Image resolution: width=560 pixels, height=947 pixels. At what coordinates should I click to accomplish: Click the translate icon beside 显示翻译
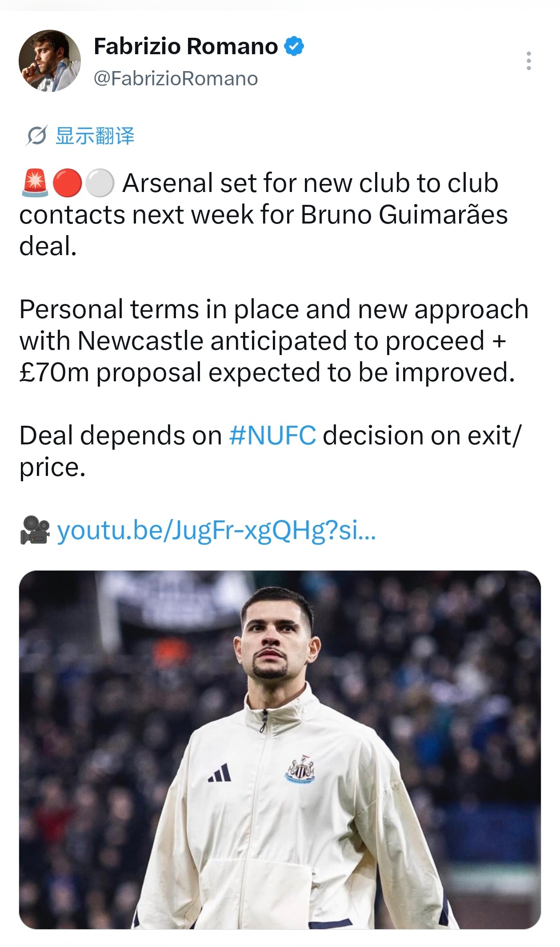(x=36, y=136)
